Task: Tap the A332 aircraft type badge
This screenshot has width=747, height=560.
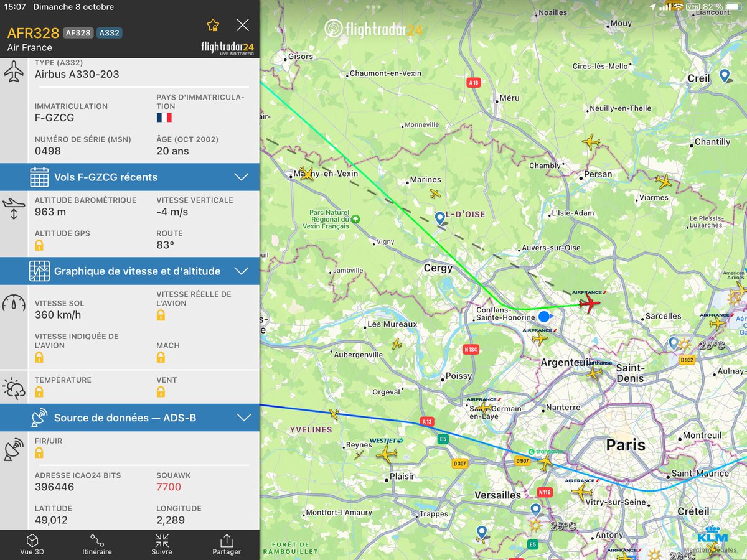Action: click(110, 33)
